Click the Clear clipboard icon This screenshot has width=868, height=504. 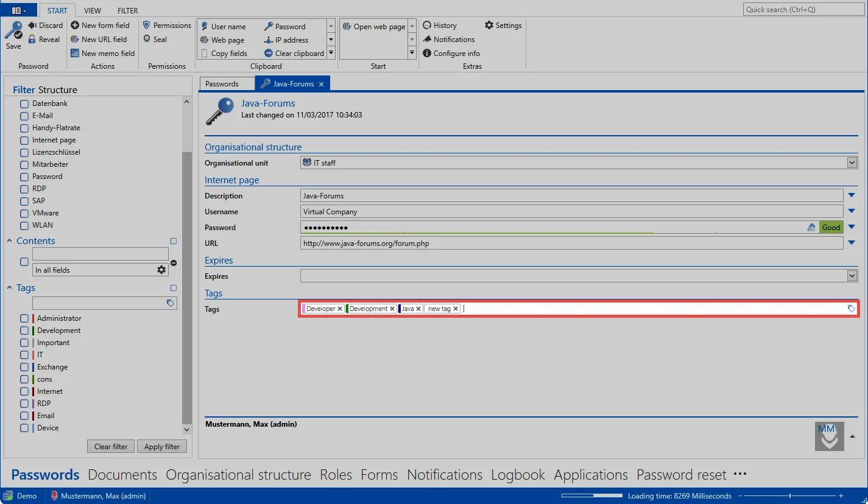(269, 54)
